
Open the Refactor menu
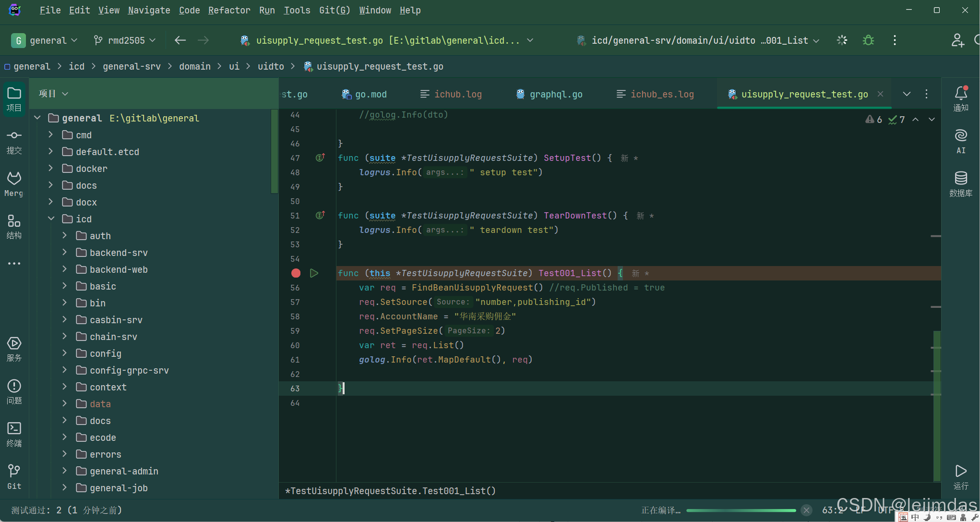(x=229, y=10)
